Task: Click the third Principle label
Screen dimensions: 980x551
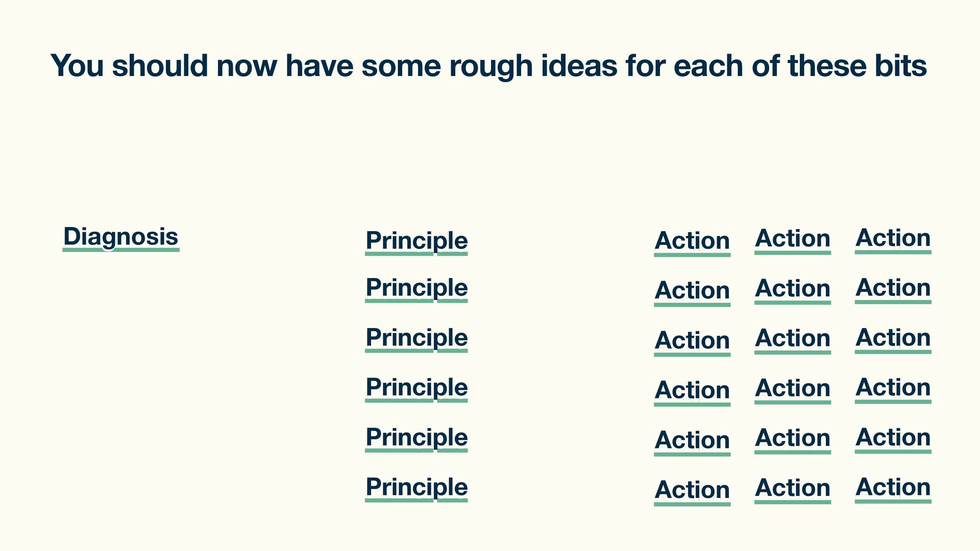Action: (x=416, y=339)
